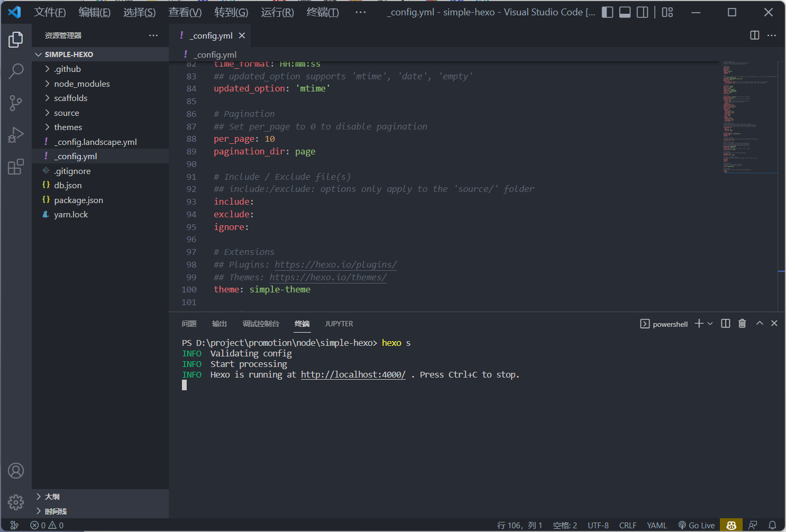Click the Go Live status bar button
Screen dimensions: 786x532
point(697,525)
